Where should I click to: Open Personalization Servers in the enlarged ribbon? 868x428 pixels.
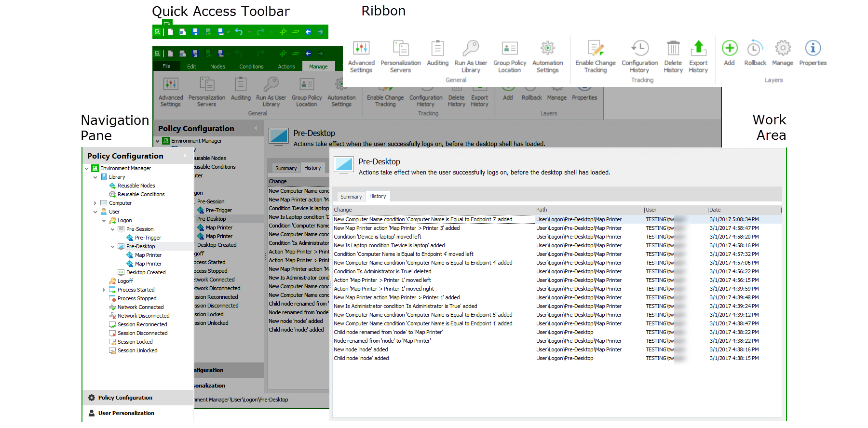tap(401, 57)
